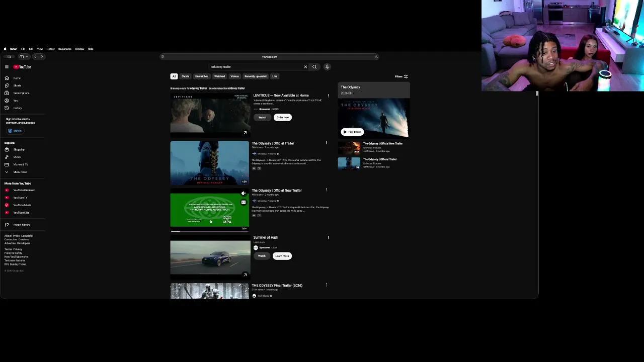Open Safari sidebar dropdown chevron

(27, 57)
